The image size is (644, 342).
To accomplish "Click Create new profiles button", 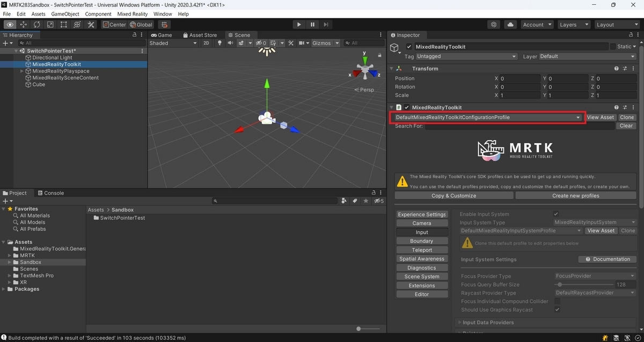I will click(x=576, y=196).
